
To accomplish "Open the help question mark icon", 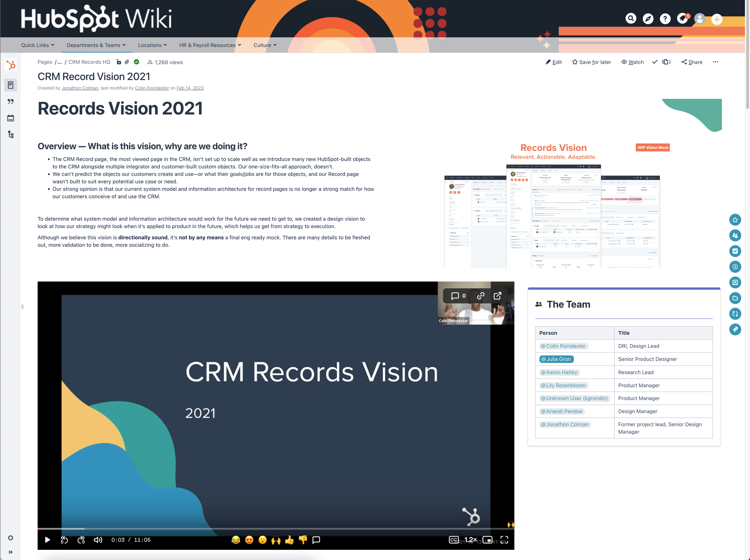I will point(665,19).
